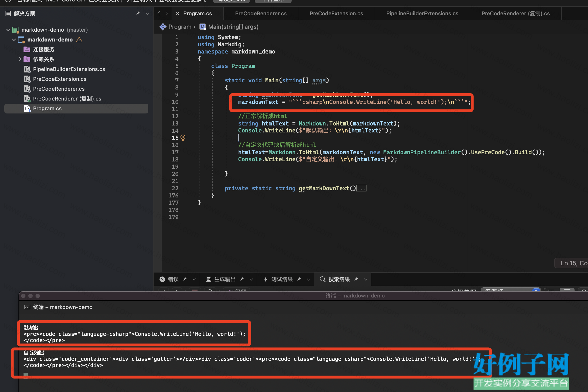The width and height of the screenshot is (588, 392).
Task: Click the 连接服务 folder icon
Action: (27, 49)
